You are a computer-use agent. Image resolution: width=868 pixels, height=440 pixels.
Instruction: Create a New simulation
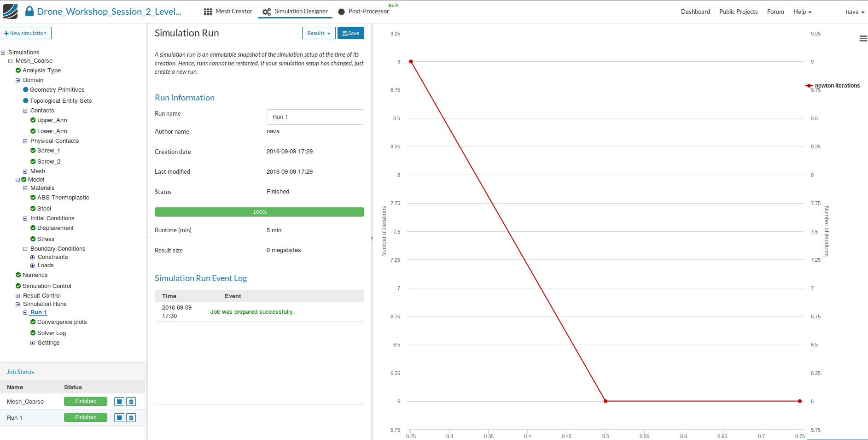tap(26, 33)
